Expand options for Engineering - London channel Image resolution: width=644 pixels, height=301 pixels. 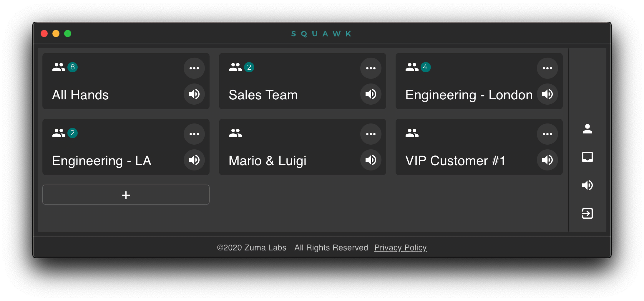tap(547, 68)
